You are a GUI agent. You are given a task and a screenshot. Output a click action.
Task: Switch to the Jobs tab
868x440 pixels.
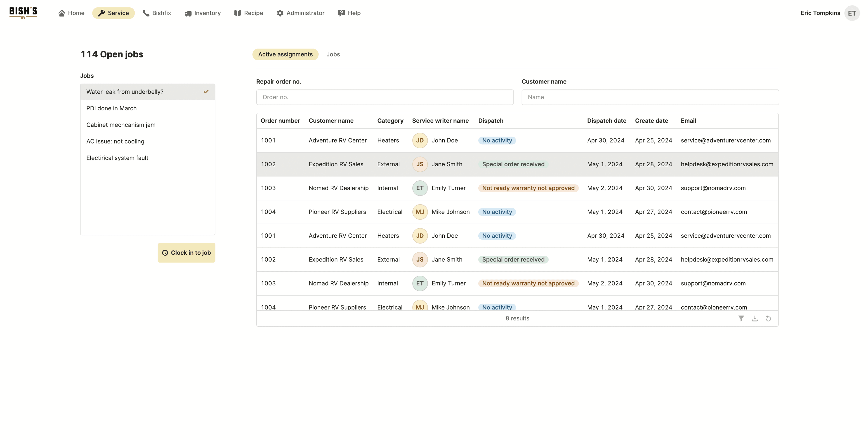click(x=333, y=54)
